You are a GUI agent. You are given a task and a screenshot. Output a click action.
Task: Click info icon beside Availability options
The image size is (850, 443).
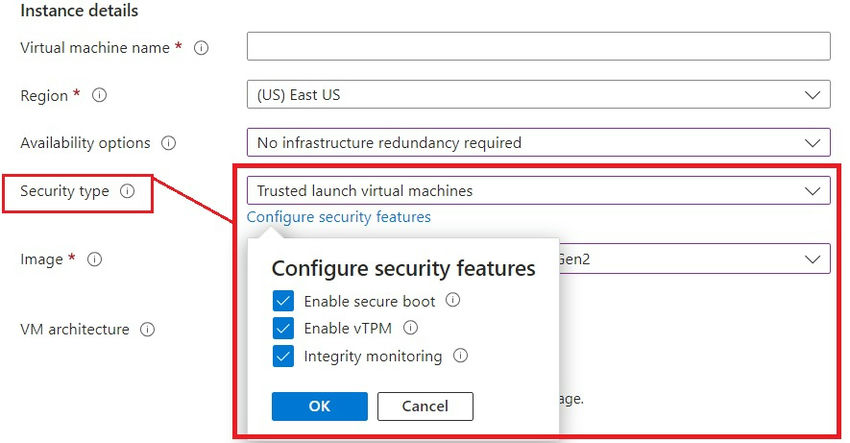(x=168, y=143)
